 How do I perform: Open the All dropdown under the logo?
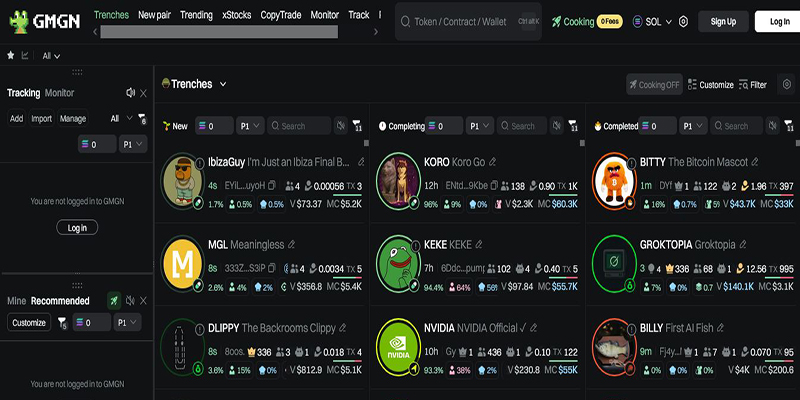tap(51, 56)
